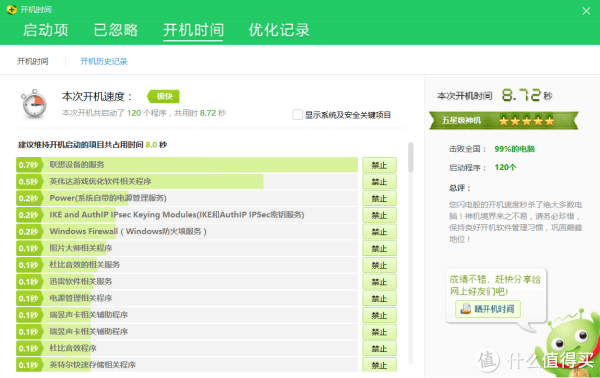Select the 迅雷软件相关服务 row

tap(187, 282)
